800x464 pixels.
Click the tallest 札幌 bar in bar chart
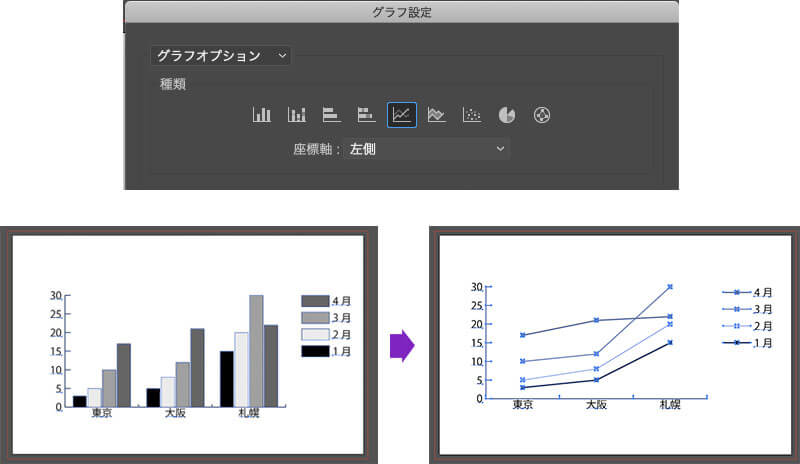coord(256,351)
